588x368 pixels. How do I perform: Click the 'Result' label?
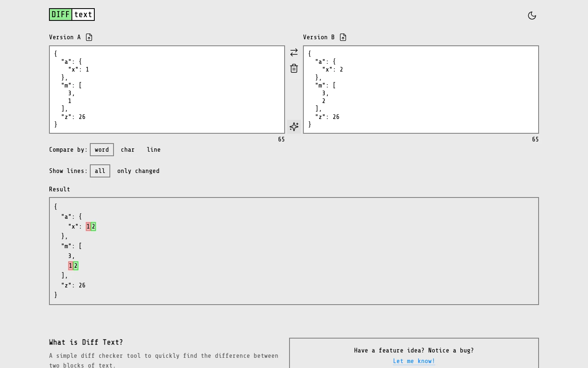click(60, 189)
